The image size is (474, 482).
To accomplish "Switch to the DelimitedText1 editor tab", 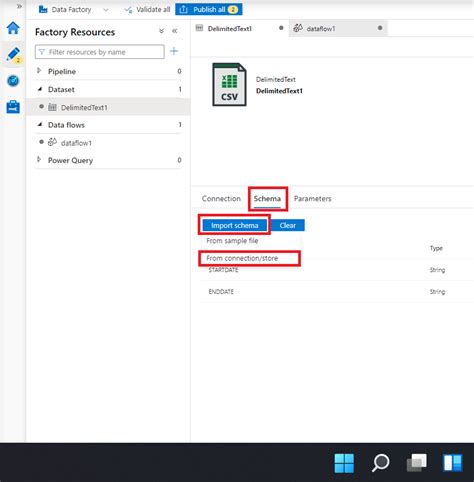I will [240, 29].
